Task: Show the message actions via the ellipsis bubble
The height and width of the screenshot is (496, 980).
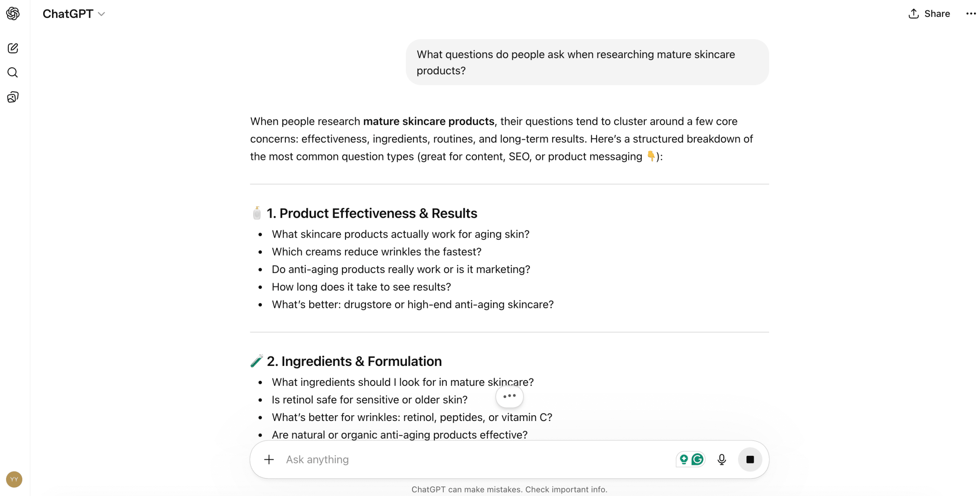Action: [x=509, y=396]
